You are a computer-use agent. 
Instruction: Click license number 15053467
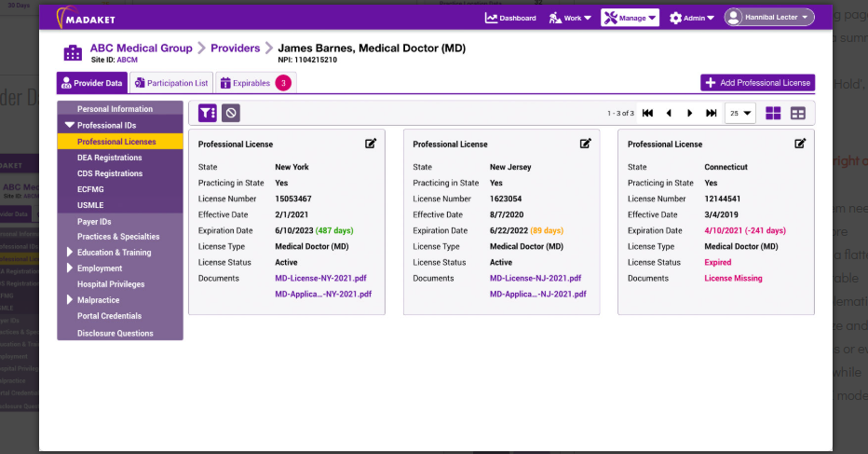(x=292, y=199)
